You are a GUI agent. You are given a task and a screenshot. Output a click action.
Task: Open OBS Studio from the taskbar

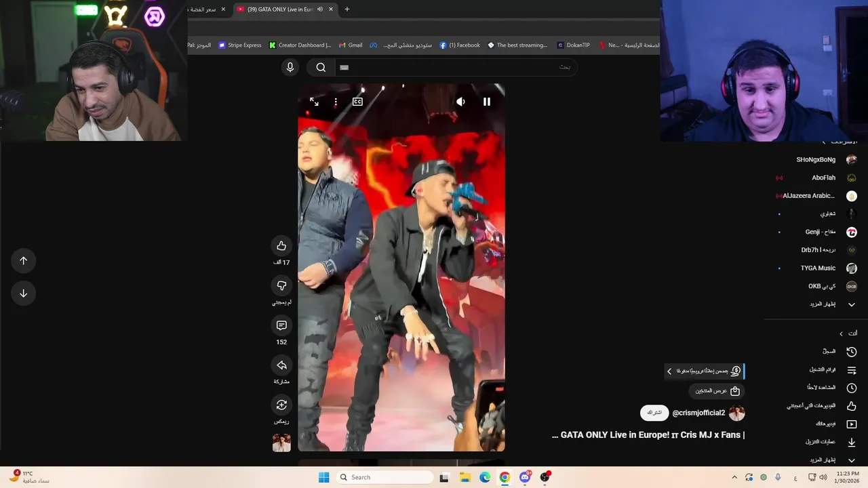(x=545, y=477)
